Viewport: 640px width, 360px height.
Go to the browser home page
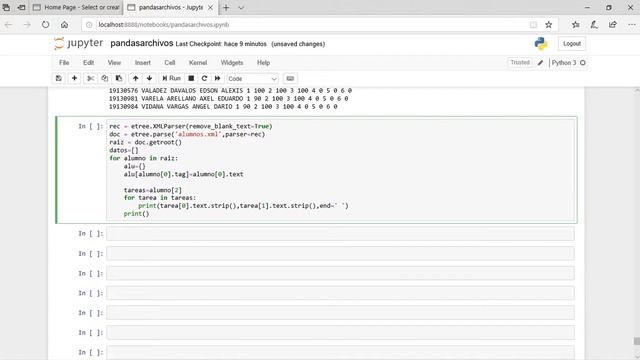coord(64,25)
